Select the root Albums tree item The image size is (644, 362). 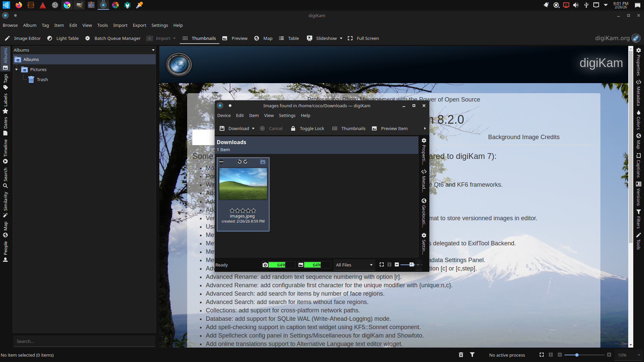pos(85,59)
